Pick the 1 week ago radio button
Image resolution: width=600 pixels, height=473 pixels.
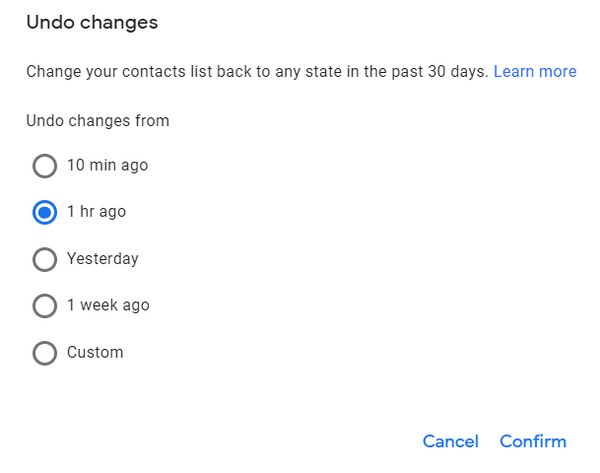(x=44, y=306)
